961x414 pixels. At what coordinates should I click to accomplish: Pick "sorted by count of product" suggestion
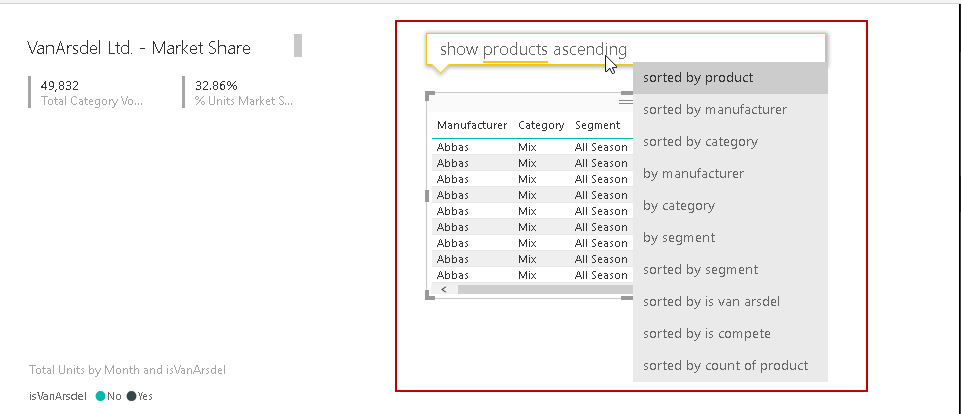pyautogui.click(x=725, y=365)
